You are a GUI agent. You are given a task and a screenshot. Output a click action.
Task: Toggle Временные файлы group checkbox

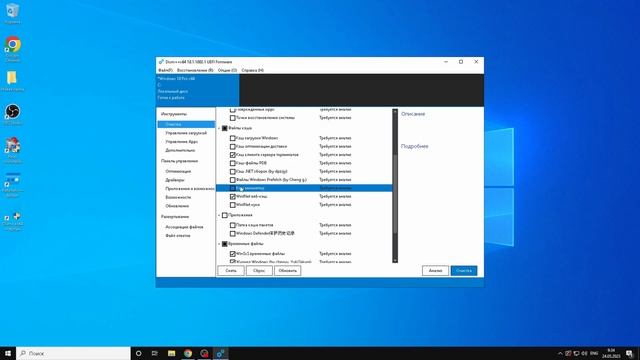(224, 244)
